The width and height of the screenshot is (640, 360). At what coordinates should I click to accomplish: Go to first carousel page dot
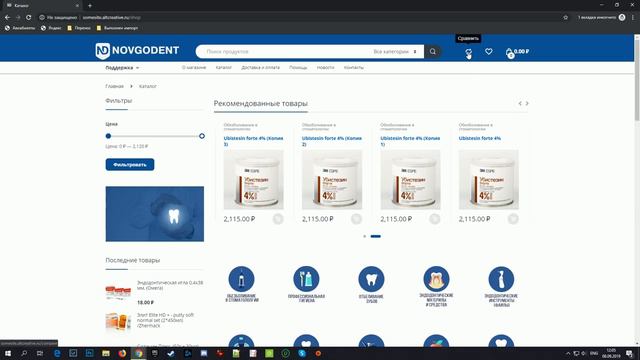364,236
